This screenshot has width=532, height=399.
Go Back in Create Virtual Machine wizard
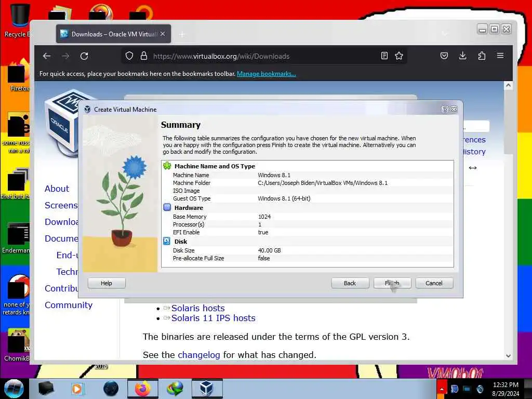click(350, 283)
